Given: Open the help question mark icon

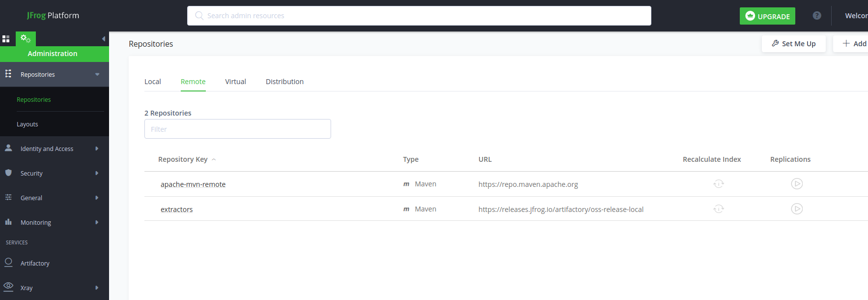Looking at the screenshot, I should pos(817,16).
